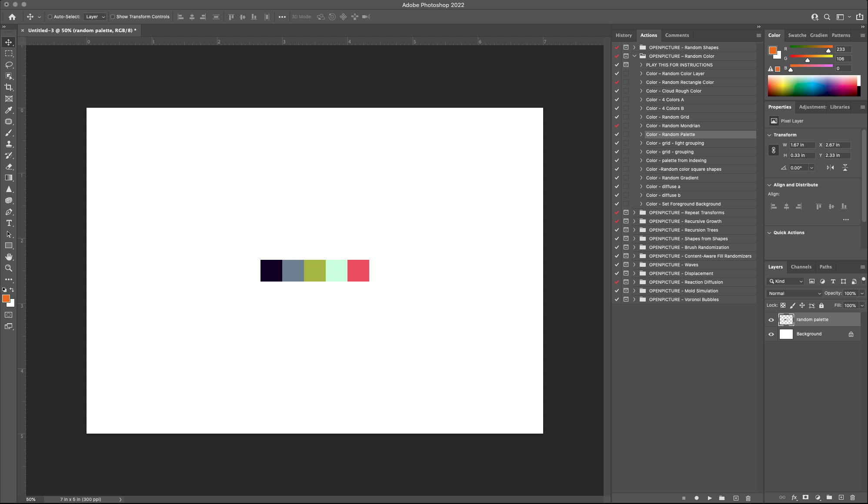Expand OPENPICTURE - Waves action set
The image size is (868, 504).
(x=634, y=265)
